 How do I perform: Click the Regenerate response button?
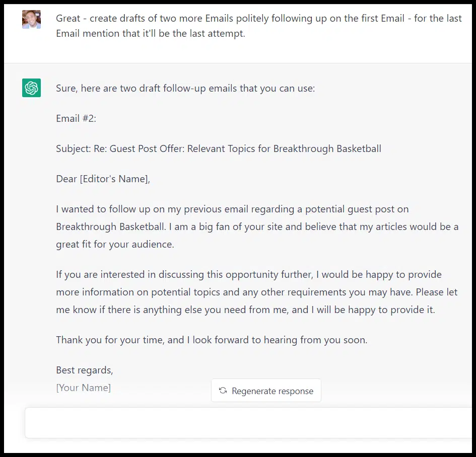[266, 391]
